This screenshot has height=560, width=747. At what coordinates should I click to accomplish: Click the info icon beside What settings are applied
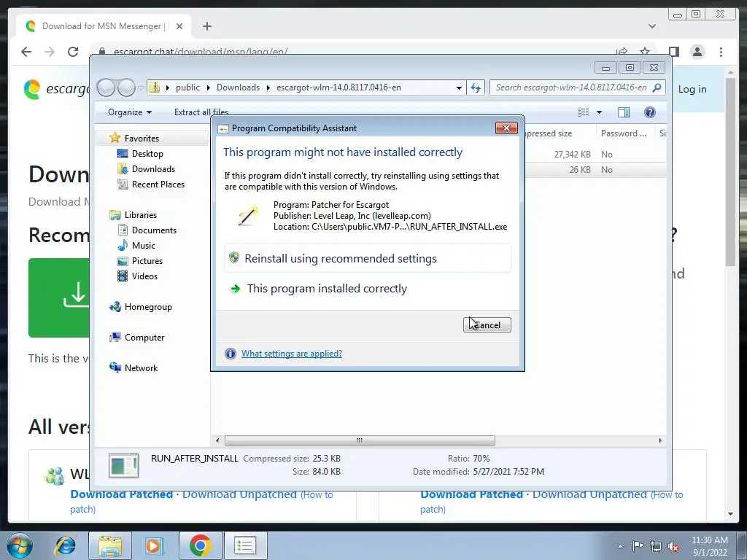230,354
